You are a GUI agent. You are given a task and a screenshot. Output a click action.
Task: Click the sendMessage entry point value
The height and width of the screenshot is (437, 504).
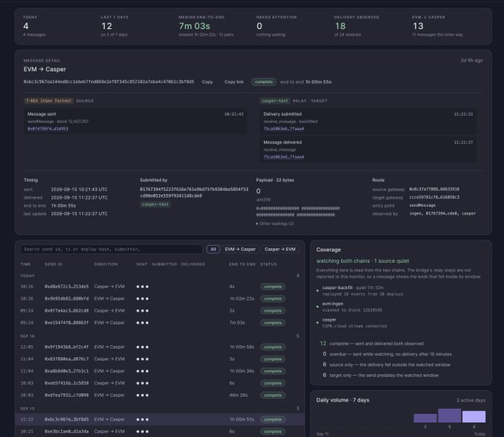pos(422,205)
